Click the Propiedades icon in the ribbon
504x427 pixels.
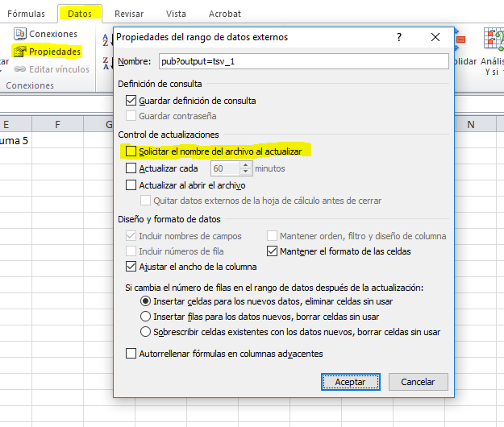click(20, 52)
